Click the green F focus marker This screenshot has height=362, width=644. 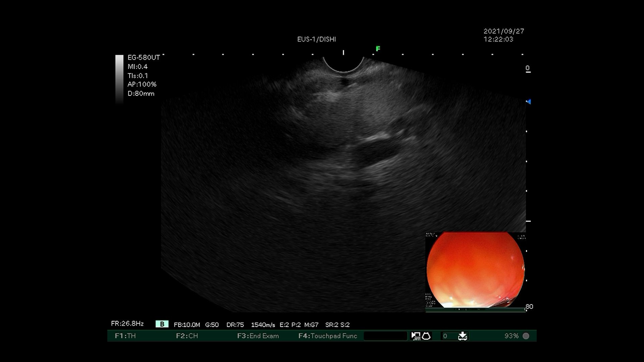pyautogui.click(x=378, y=49)
